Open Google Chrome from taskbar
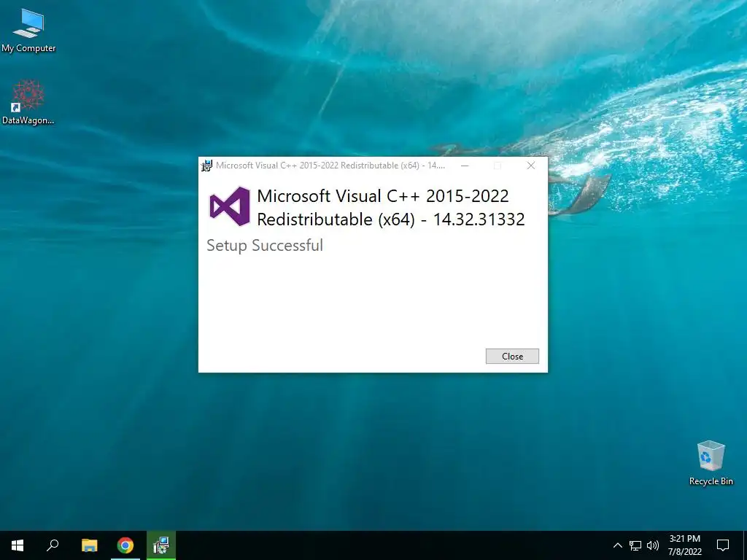The width and height of the screenshot is (747, 560). 125,545
